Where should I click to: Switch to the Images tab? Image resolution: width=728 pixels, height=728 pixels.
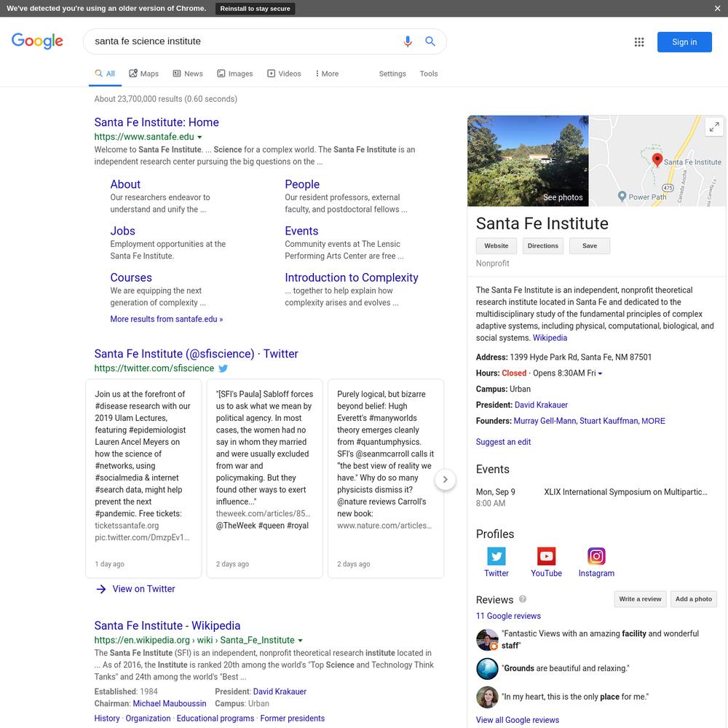tap(235, 74)
